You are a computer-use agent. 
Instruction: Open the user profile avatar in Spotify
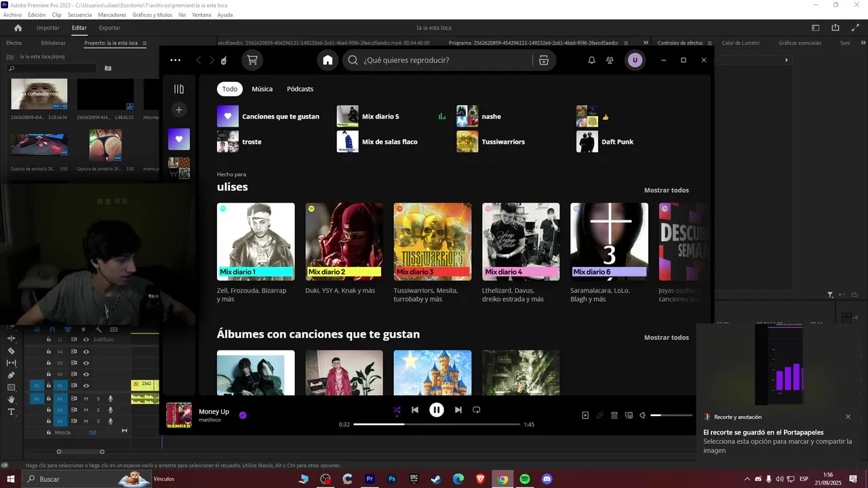pyautogui.click(x=635, y=60)
